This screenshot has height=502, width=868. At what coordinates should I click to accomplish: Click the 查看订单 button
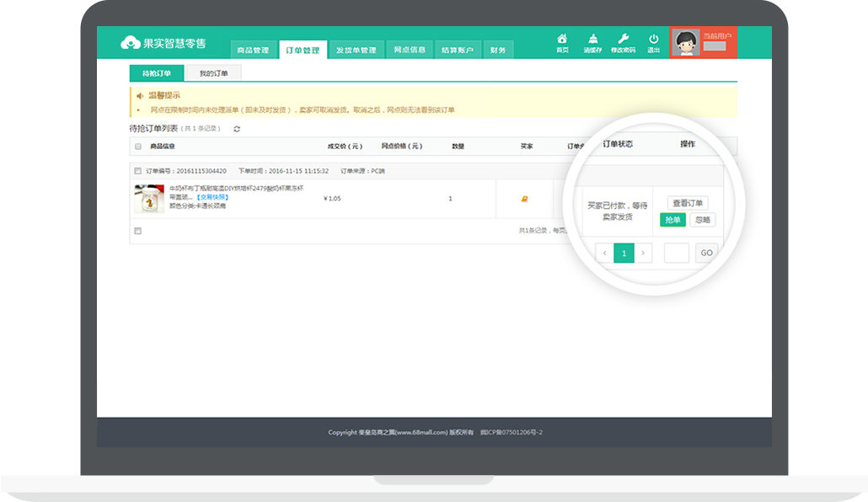[689, 203]
